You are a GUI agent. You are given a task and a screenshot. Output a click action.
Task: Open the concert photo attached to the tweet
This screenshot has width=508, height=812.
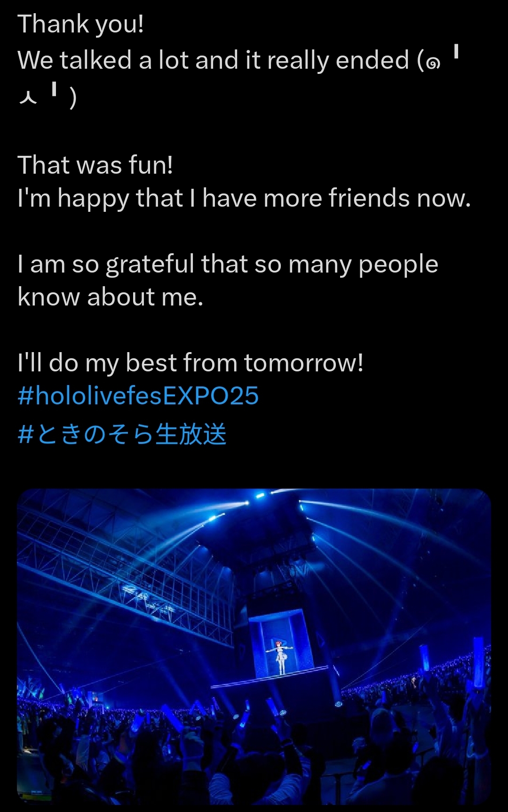pos(254,647)
